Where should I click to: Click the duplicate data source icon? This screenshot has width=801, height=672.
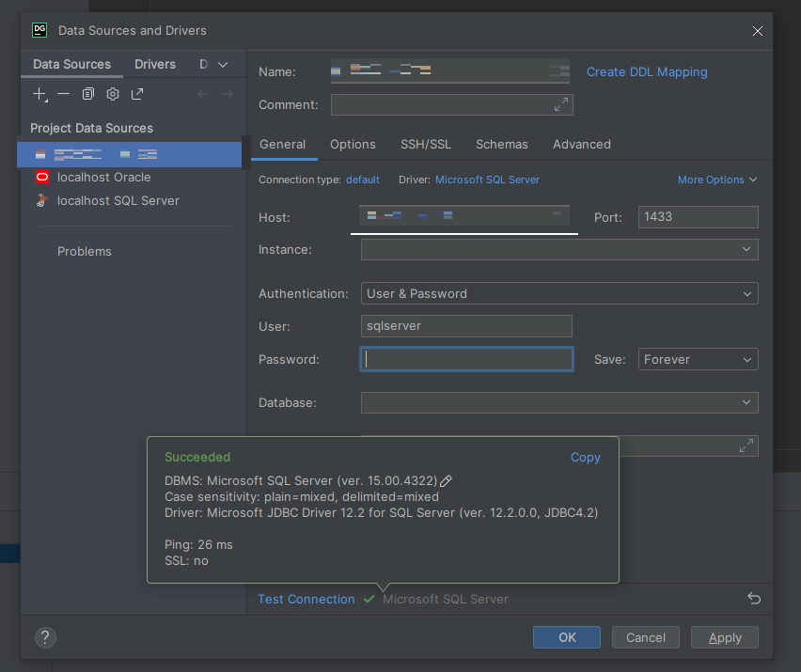point(87,94)
